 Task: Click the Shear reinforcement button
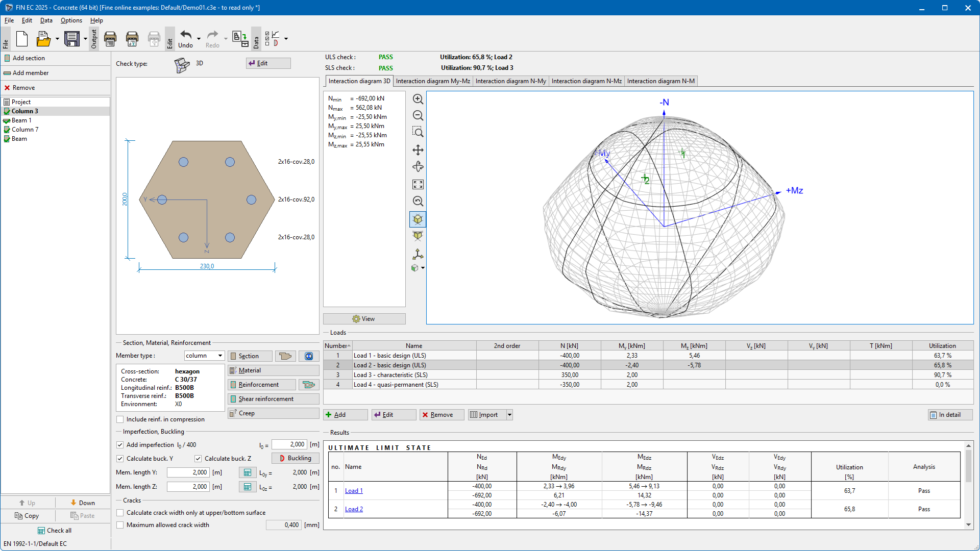tap(273, 399)
